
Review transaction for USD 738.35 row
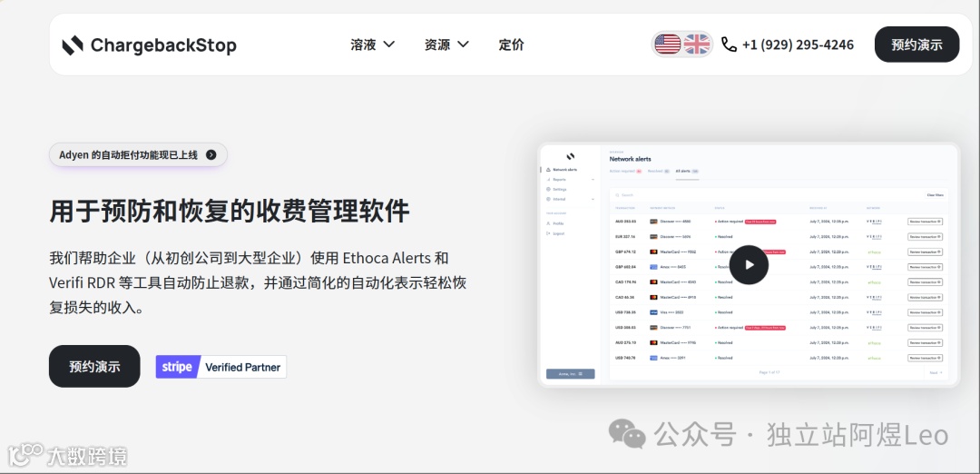(925, 312)
